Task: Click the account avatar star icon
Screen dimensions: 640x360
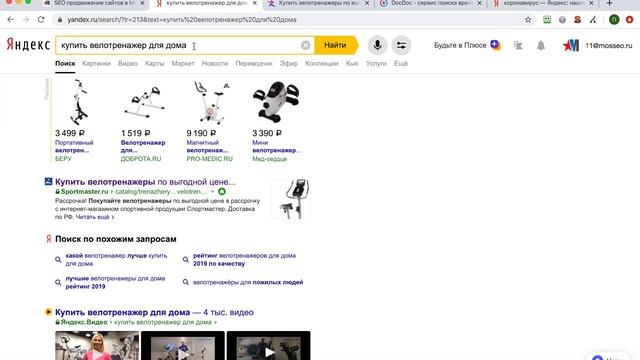Action: click(571, 45)
